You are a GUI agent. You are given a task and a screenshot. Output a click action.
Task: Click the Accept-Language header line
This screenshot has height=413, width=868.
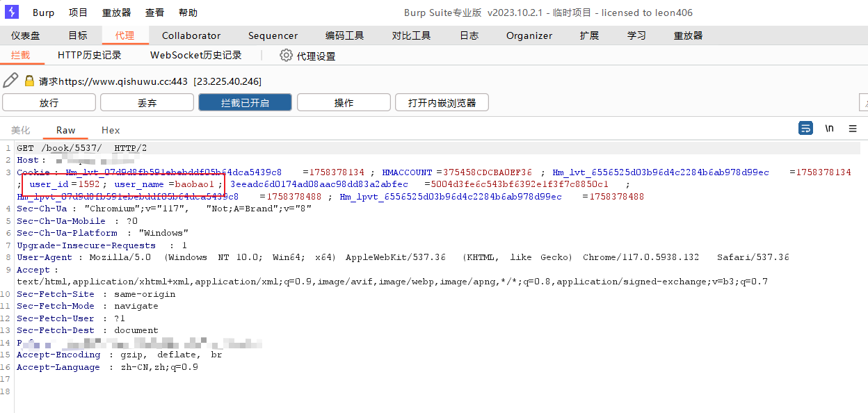pyautogui.click(x=107, y=367)
